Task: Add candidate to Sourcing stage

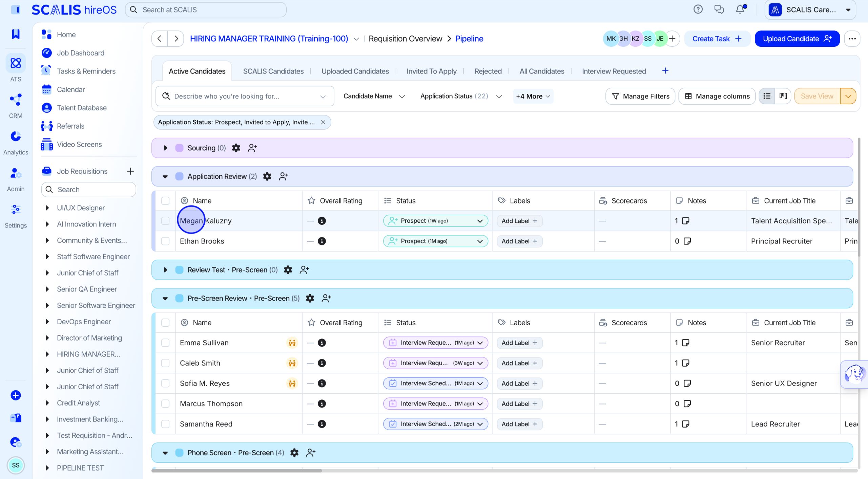Action: pyautogui.click(x=252, y=148)
